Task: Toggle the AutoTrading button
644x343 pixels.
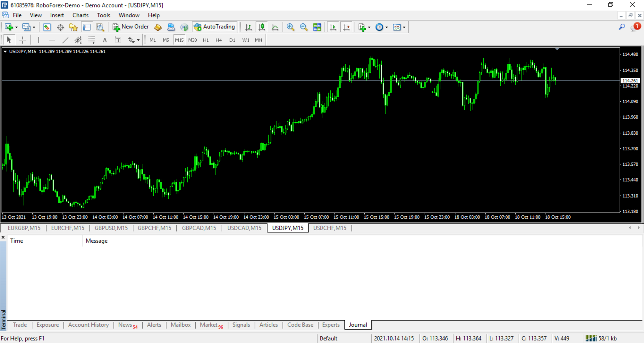Action: tap(214, 27)
